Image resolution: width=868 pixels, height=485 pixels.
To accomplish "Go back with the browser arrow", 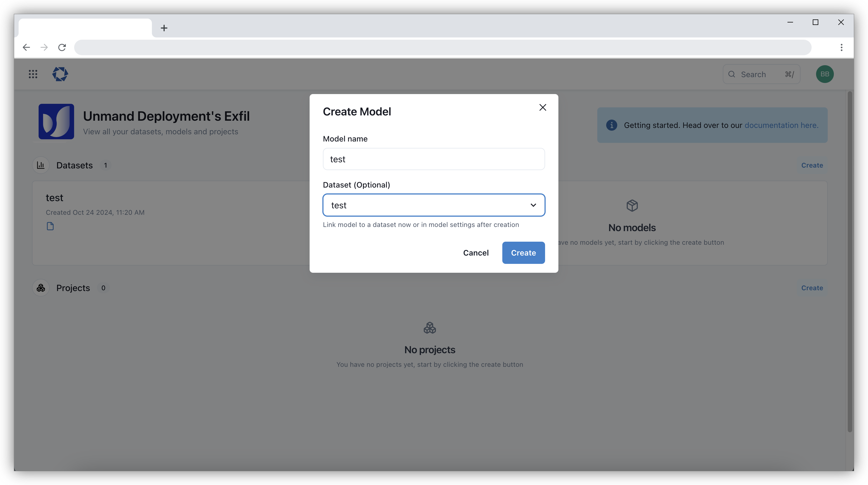I will pyautogui.click(x=26, y=47).
